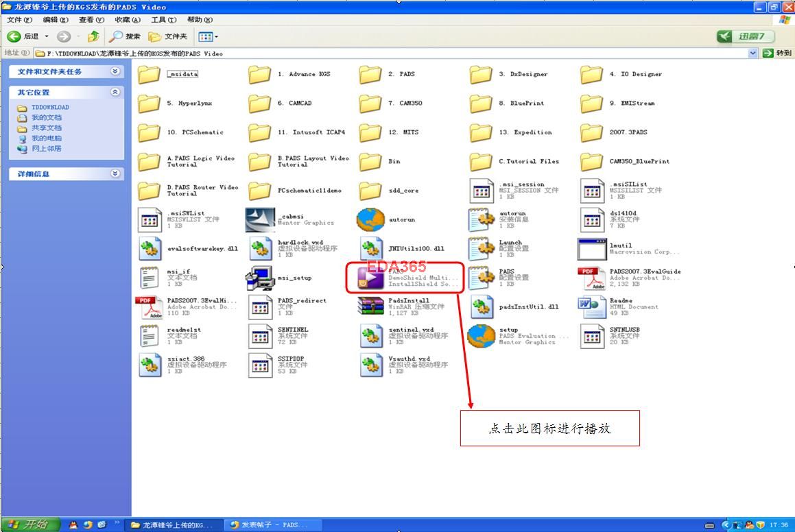Viewport: 795px width, 532px height.
Task: Open the 5. Hyperlynx folder
Action: [175, 104]
